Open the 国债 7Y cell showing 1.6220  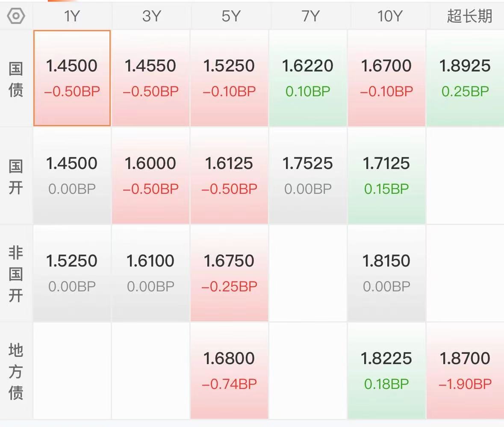[308, 78]
